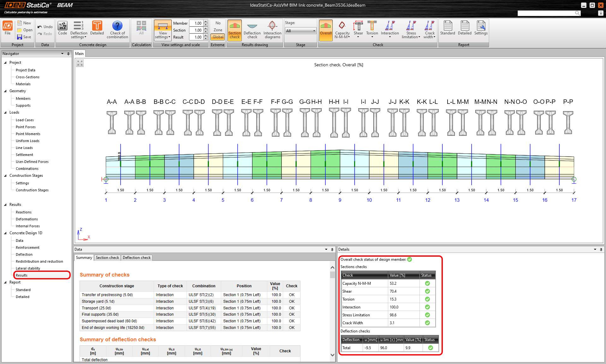Switch to the Deflection check tab
The width and height of the screenshot is (606, 364).
[x=136, y=258]
